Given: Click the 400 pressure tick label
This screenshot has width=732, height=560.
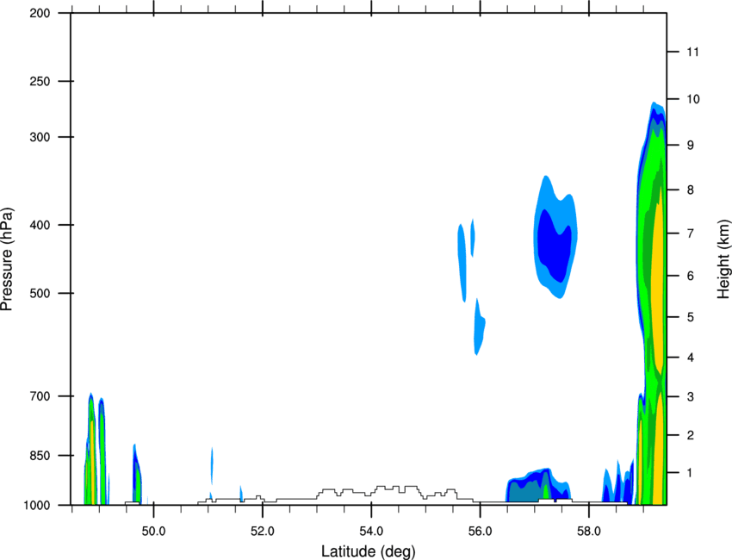Looking at the screenshot, I should (40, 225).
